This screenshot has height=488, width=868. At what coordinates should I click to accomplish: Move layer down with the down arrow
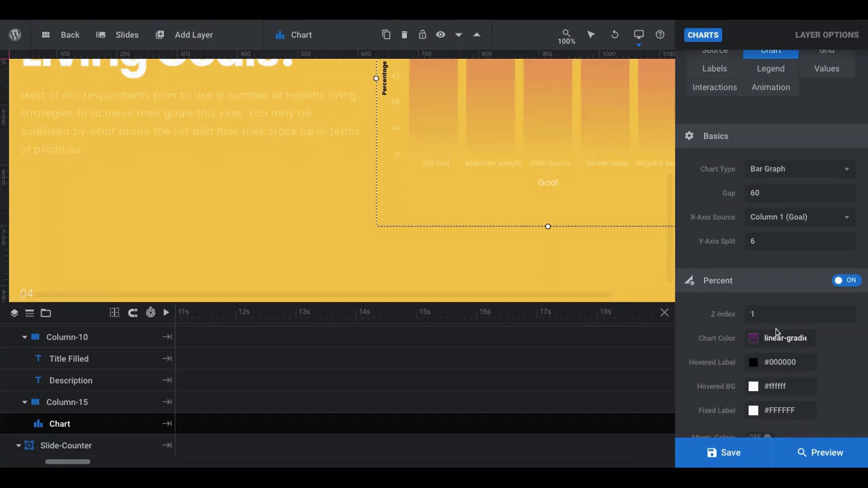coord(459,35)
